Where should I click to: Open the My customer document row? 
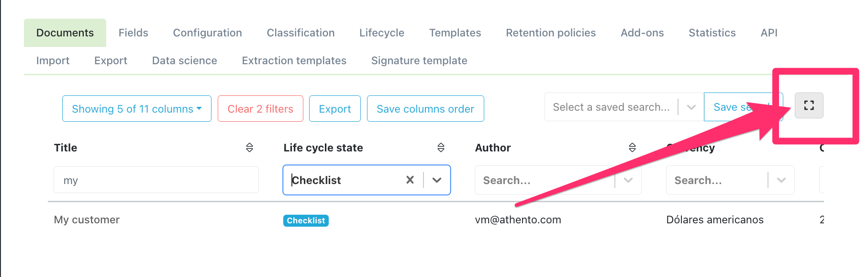[87, 220]
